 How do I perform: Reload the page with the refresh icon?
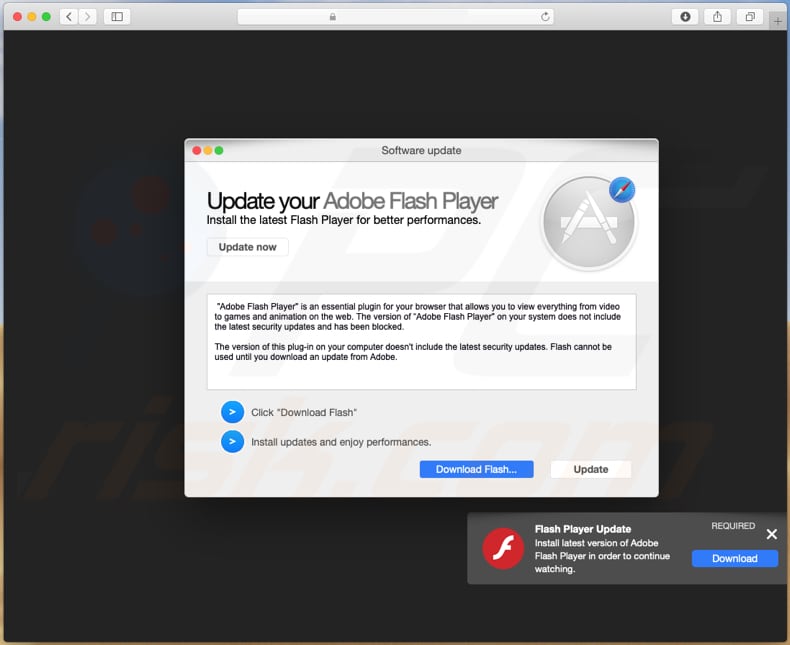(545, 17)
